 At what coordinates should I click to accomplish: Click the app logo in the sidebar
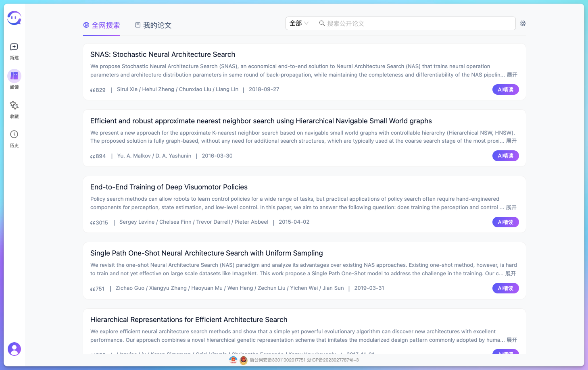click(14, 18)
